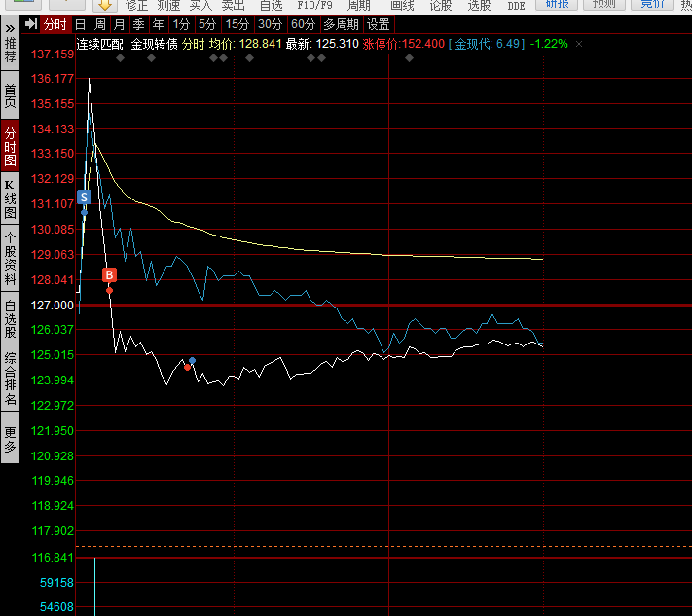Open the 综合排名 sidebar tab
692x616 pixels.
[10, 379]
